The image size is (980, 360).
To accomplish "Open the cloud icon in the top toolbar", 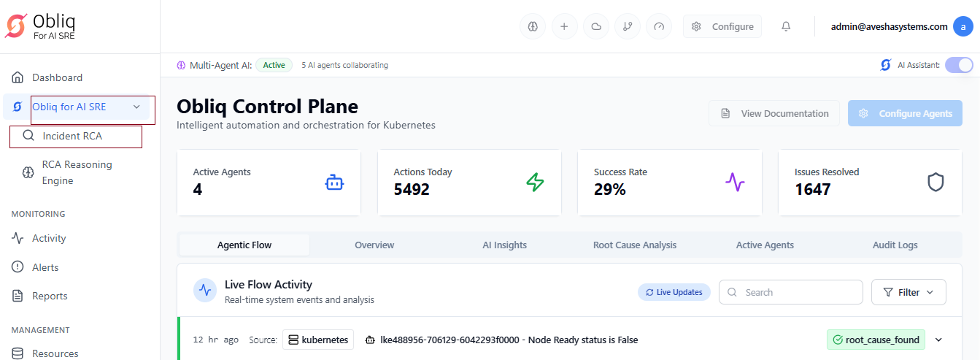I will 596,26.
